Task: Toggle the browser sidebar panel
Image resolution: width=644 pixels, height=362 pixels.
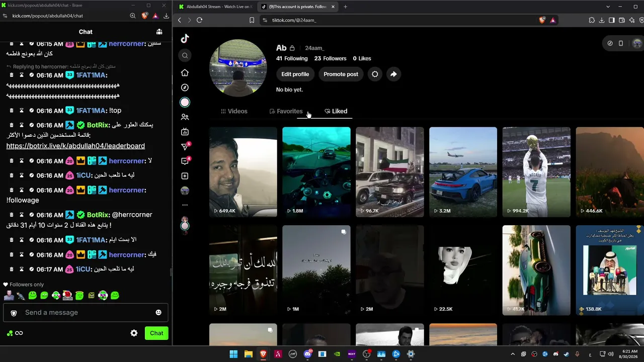Action: point(612,20)
